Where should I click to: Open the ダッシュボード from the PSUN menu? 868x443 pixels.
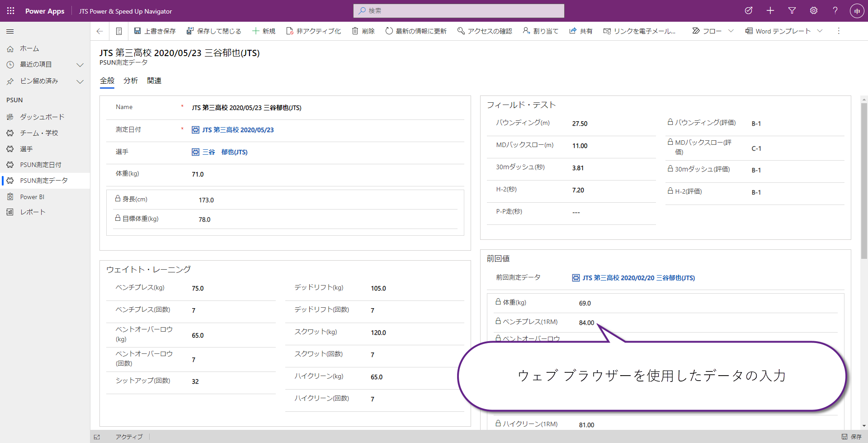tap(41, 117)
